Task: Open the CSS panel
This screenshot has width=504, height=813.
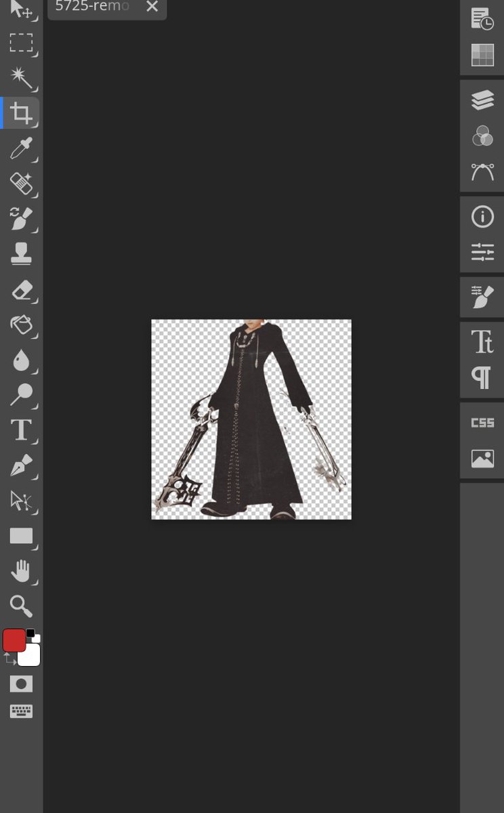Action: 482,423
